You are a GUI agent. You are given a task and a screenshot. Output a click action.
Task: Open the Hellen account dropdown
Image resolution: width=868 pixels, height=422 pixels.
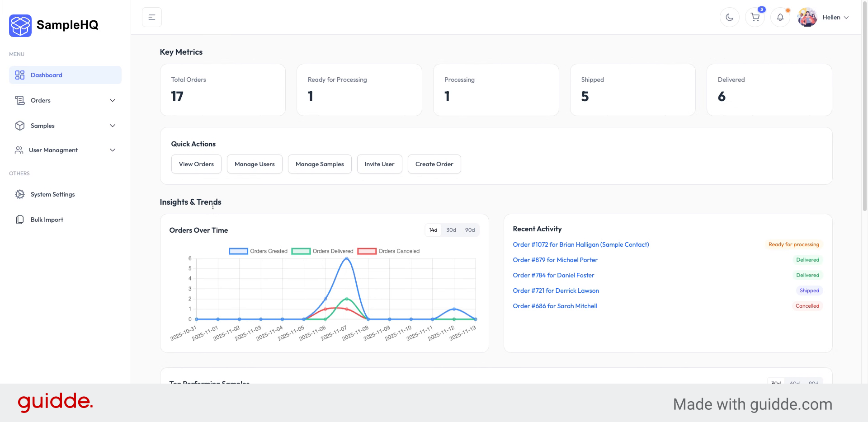[835, 17]
